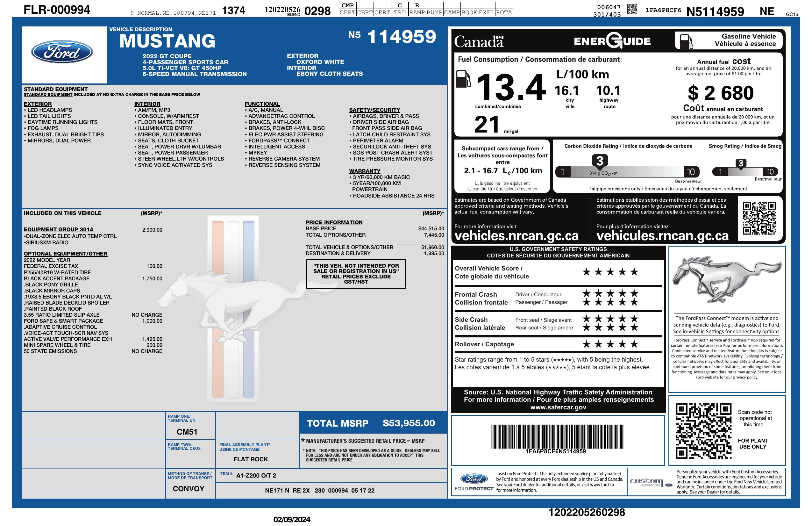Click the Ford oval logo
The width and height of the screenshot is (812, 526).
pyautogui.click(x=62, y=52)
